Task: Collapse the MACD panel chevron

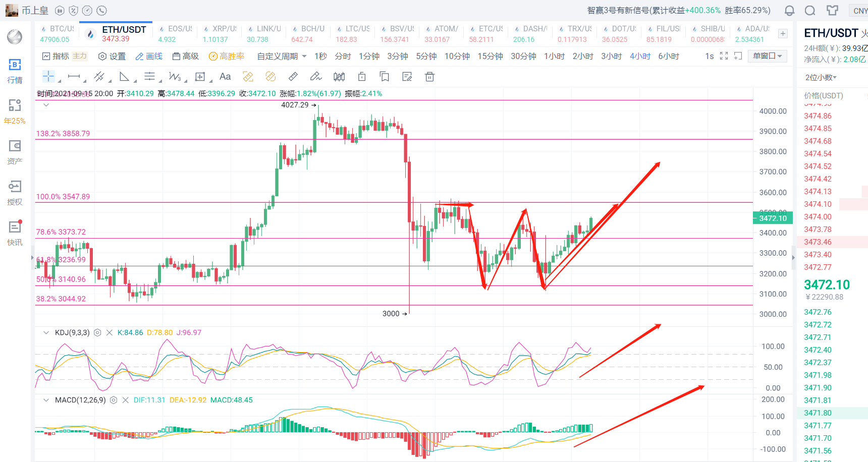Action: (x=46, y=400)
